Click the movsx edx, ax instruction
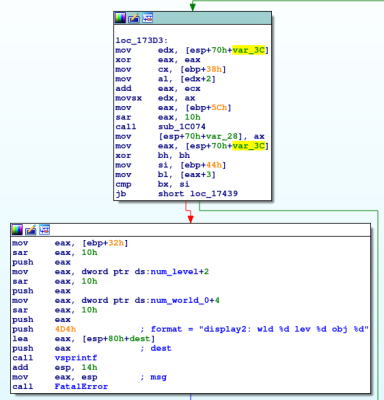 tap(155, 98)
